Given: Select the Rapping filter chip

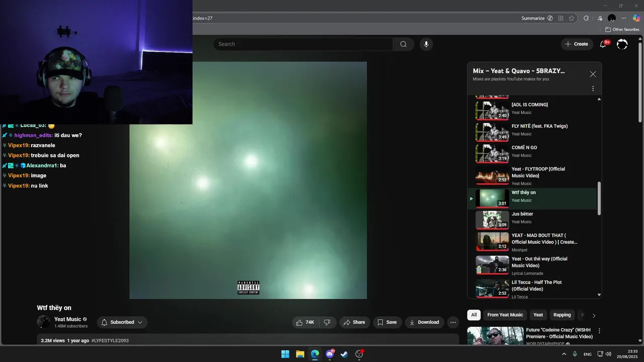Looking at the screenshot, I should point(562,315).
